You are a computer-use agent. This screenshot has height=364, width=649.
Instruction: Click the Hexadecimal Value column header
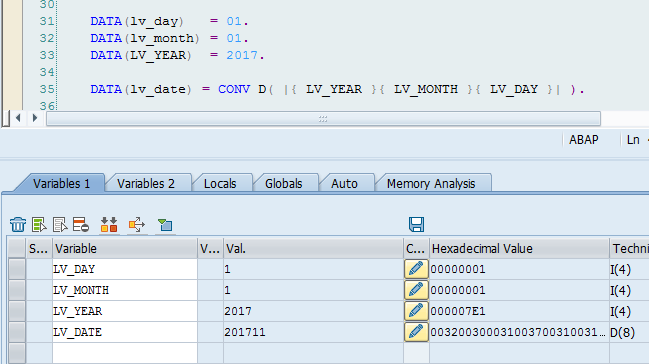[x=519, y=248]
